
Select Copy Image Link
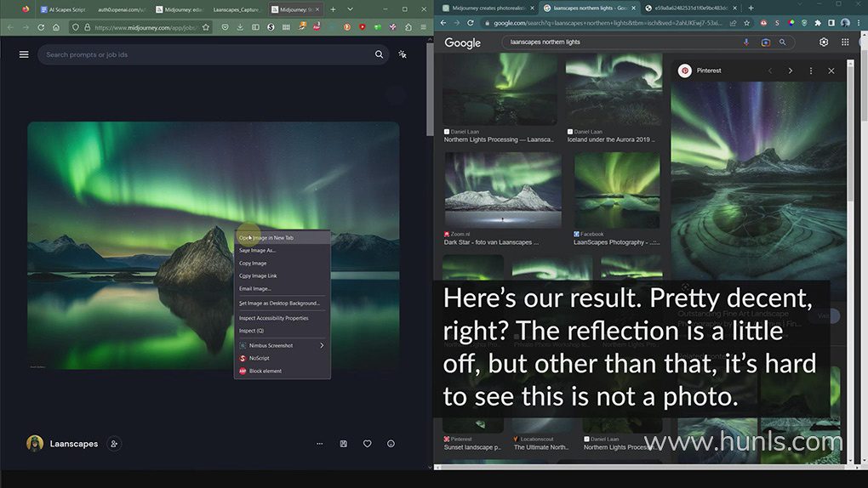click(283, 275)
